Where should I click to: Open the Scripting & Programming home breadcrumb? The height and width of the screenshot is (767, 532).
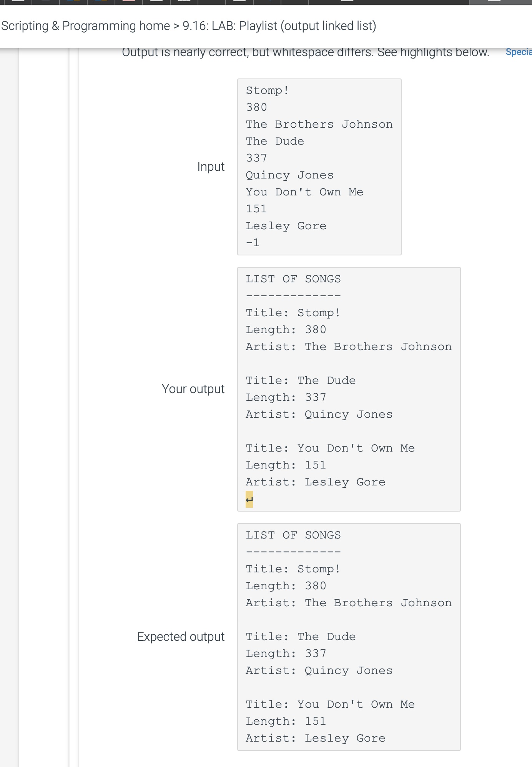[86, 26]
